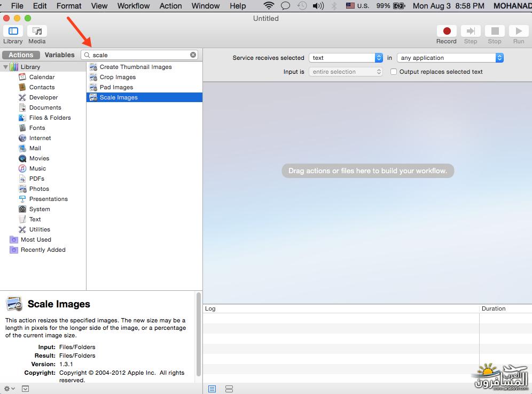This screenshot has width=532, height=394.
Task: Select the Contacts category icon
Action: 22,87
